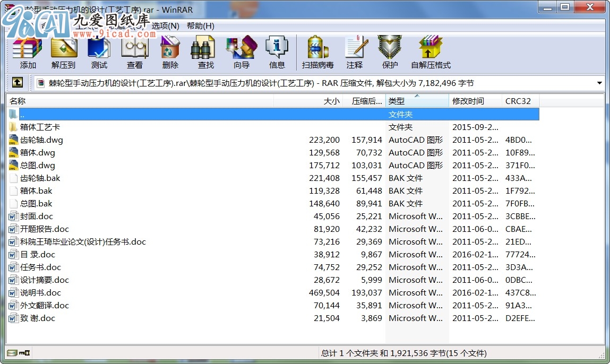This screenshot has height=364, width=610.
Task: Click the Delete (删除) toolbar icon
Action: pos(170,53)
